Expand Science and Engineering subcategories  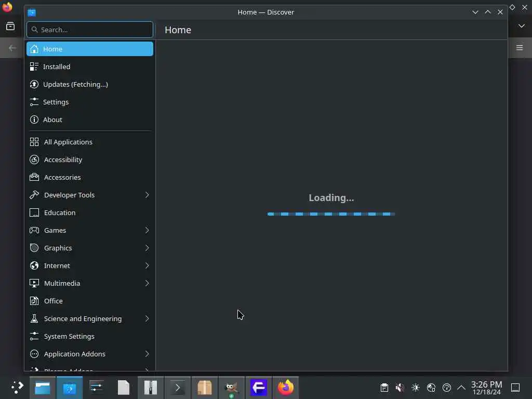point(147,318)
